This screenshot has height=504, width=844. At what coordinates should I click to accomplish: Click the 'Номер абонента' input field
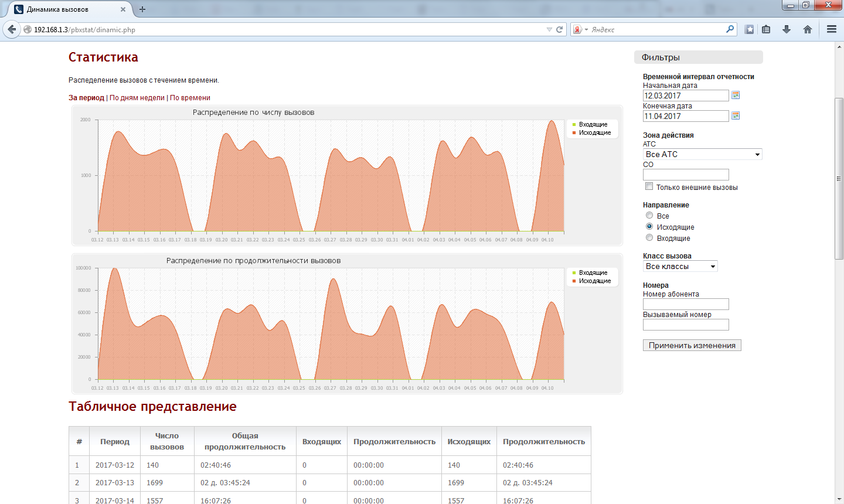click(x=686, y=304)
